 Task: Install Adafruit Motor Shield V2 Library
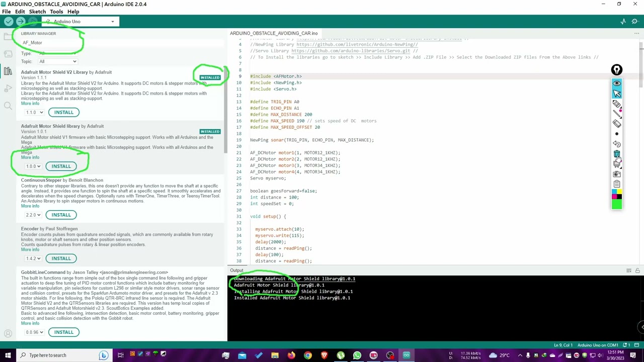tap(64, 112)
